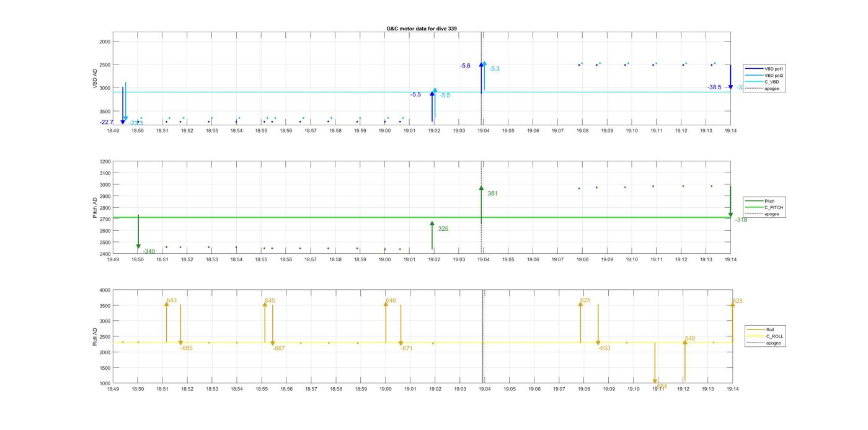Viewport: 868px width, 430px height.
Task: Click the '1500' tick on Roll axis
Action: click(105, 368)
